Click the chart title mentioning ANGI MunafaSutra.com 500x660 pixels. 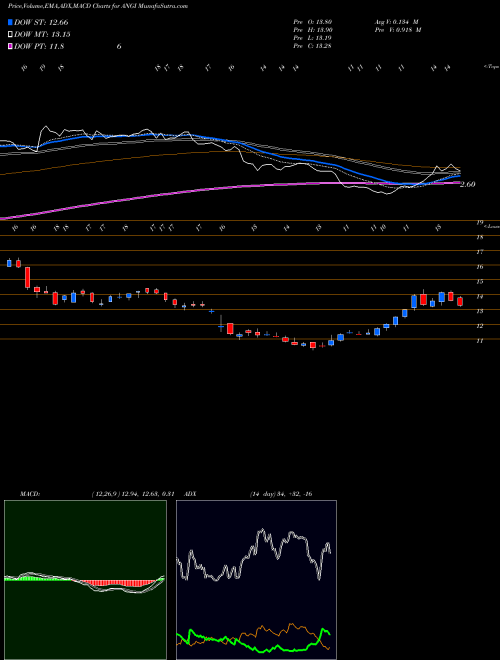click(98, 6)
